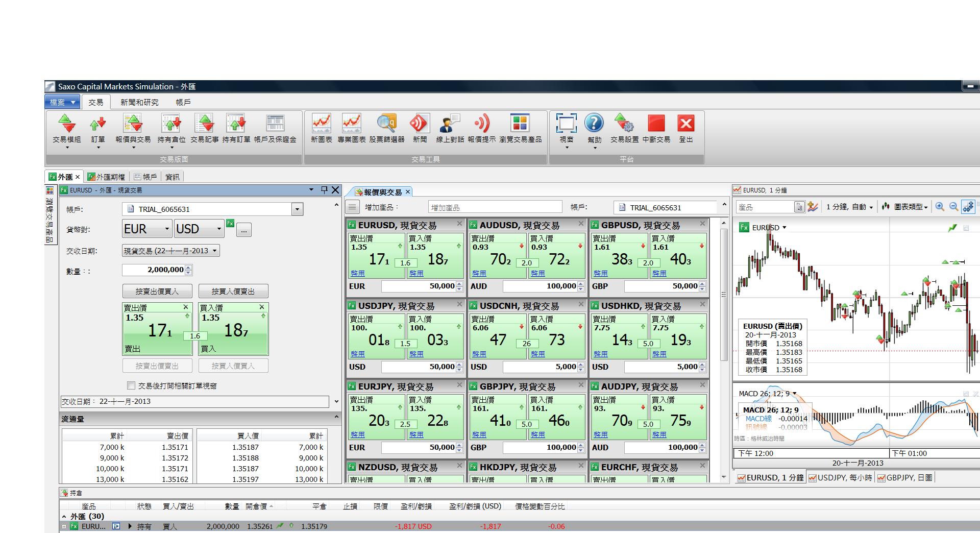Open 新圖表 new chart icon
980x533 pixels.
pyautogui.click(x=322, y=129)
